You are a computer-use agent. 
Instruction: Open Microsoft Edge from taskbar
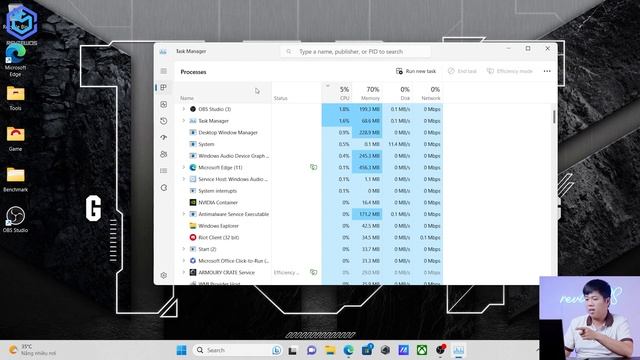click(x=348, y=350)
